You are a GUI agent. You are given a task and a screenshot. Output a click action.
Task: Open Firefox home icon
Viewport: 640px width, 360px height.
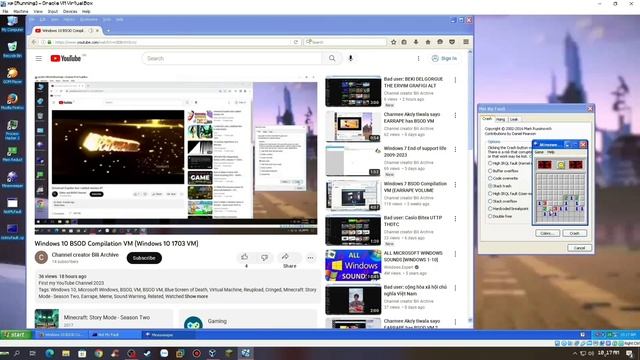[428, 42]
